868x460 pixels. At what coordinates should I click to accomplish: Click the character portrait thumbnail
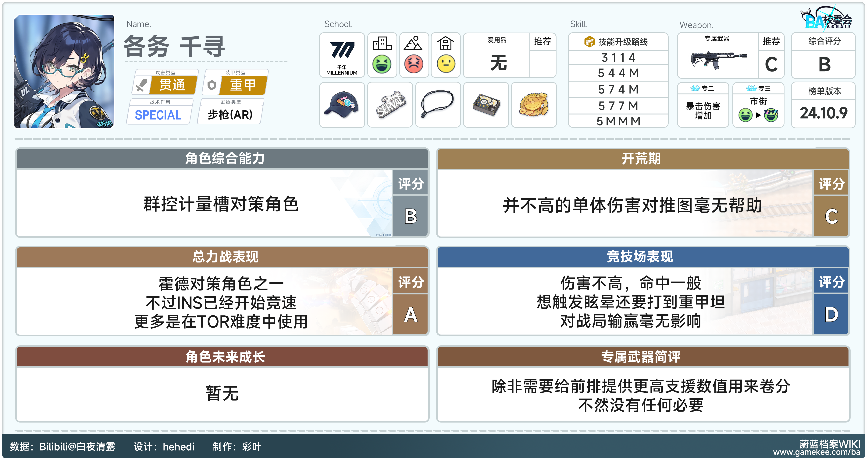point(64,71)
